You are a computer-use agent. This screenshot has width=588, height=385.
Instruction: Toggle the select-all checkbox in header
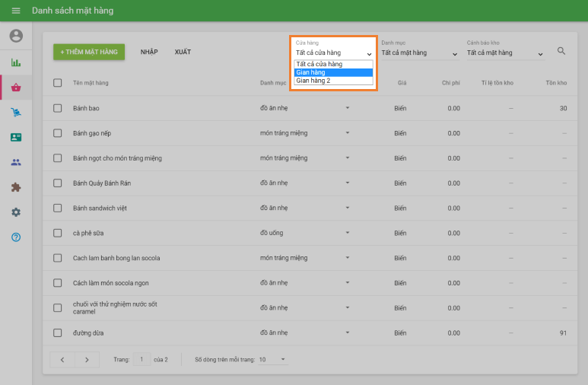[58, 83]
